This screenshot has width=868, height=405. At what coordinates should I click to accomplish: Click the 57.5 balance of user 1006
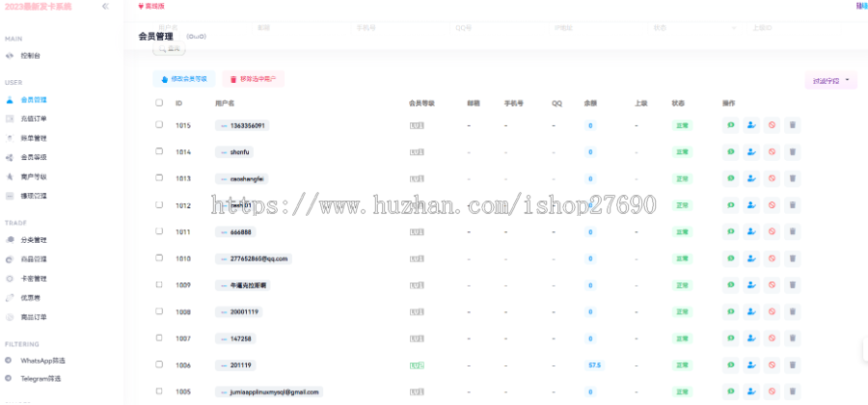tap(594, 365)
